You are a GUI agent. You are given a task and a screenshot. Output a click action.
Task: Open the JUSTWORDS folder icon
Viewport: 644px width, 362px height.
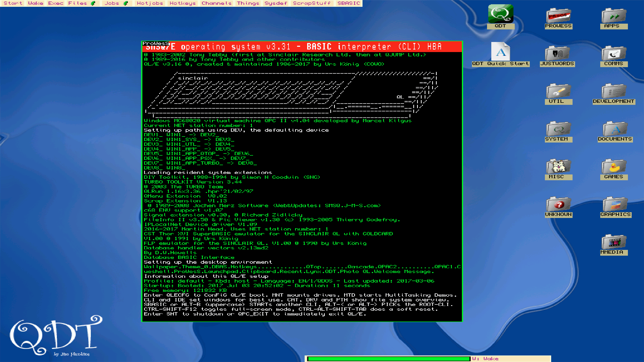557,53
